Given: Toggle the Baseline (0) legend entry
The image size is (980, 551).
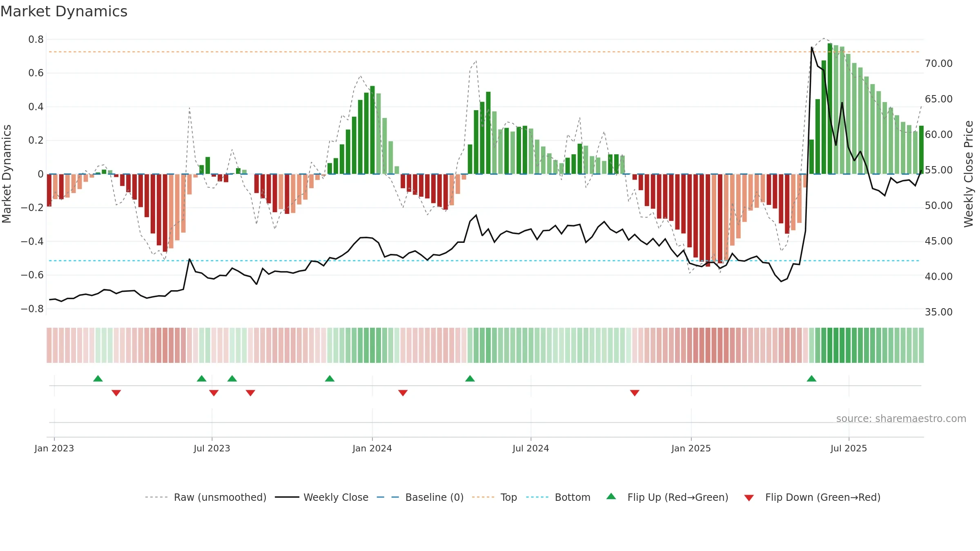Looking at the screenshot, I should click(x=420, y=497).
